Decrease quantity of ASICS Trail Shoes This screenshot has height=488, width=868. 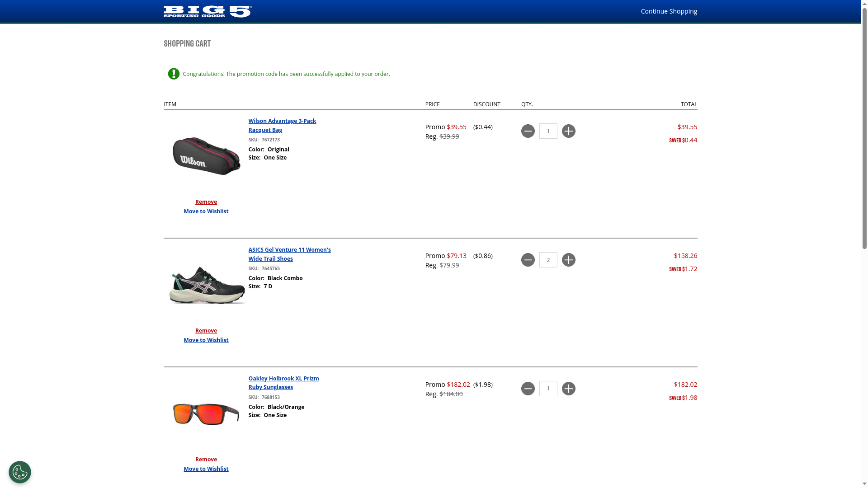pyautogui.click(x=528, y=260)
